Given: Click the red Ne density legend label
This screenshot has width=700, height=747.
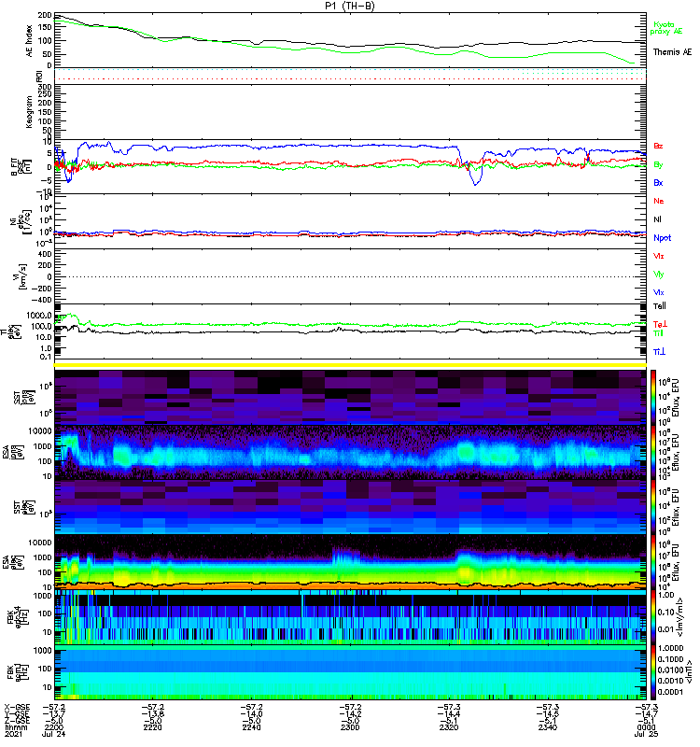Looking at the screenshot, I should point(659,201).
